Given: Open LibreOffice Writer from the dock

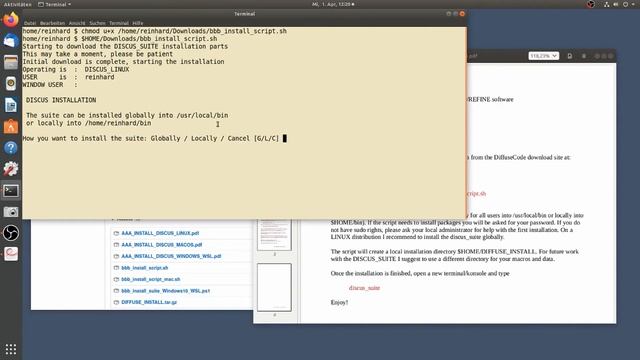Looking at the screenshot, I should point(11,105).
